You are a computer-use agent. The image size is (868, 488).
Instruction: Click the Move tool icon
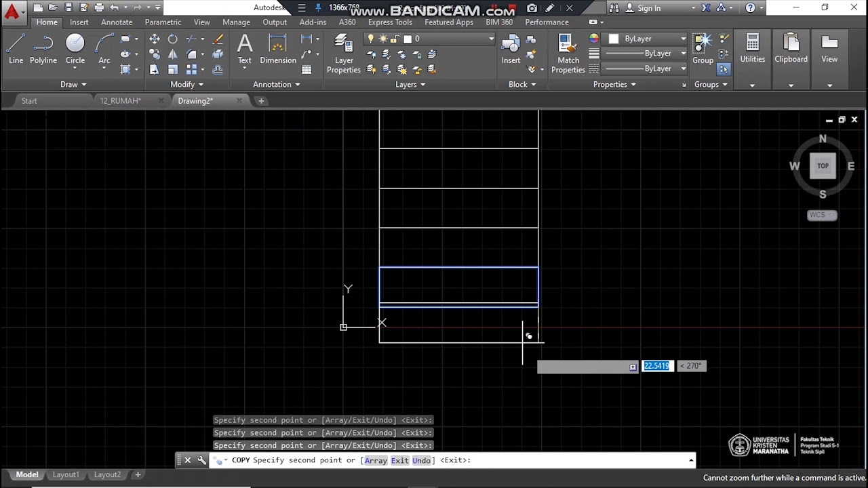tap(155, 39)
